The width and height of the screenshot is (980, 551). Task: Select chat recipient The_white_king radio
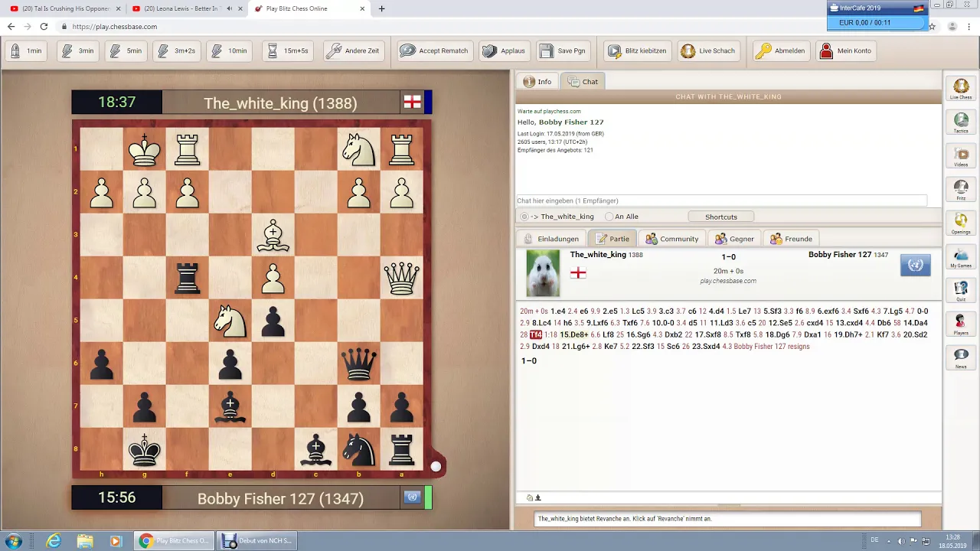(524, 217)
